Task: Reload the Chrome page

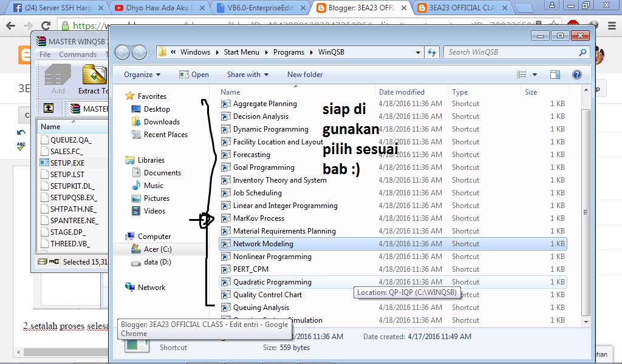Action: point(46,25)
